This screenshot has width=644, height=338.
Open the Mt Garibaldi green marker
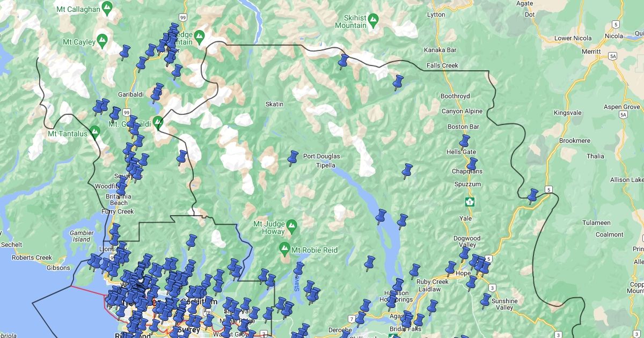pyautogui.click(x=158, y=123)
